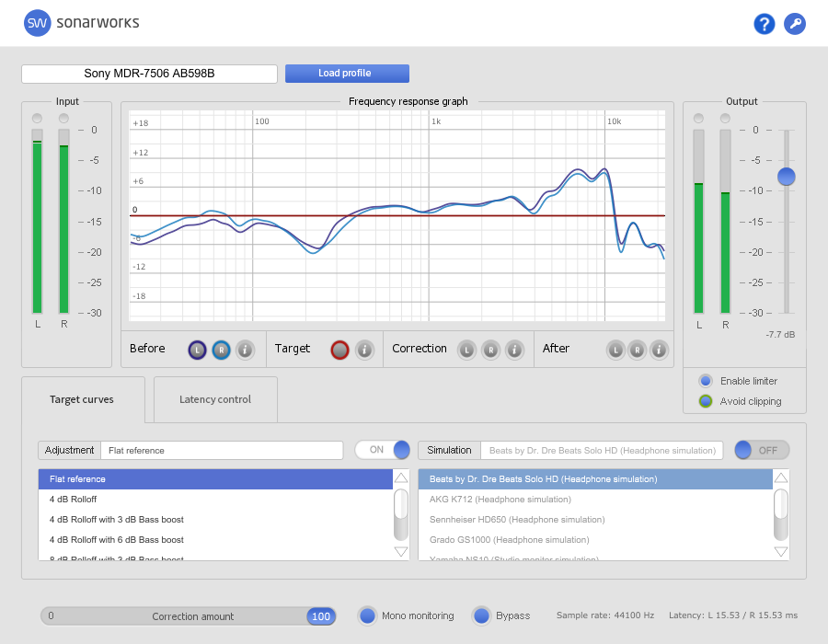Show After curve info icon
This screenshot has height=644, width=828.
coord(659,350)
